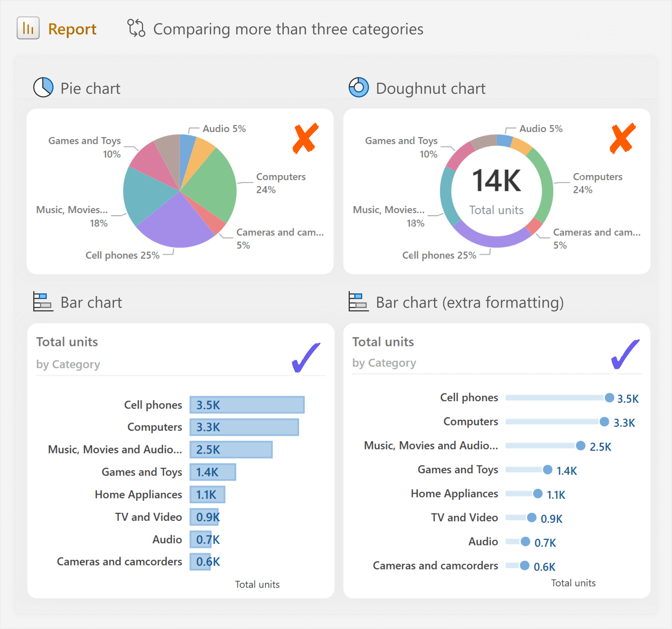The image size is (672, 629).
Task: Select the Computers 3.3K bar
Action: 244,427
